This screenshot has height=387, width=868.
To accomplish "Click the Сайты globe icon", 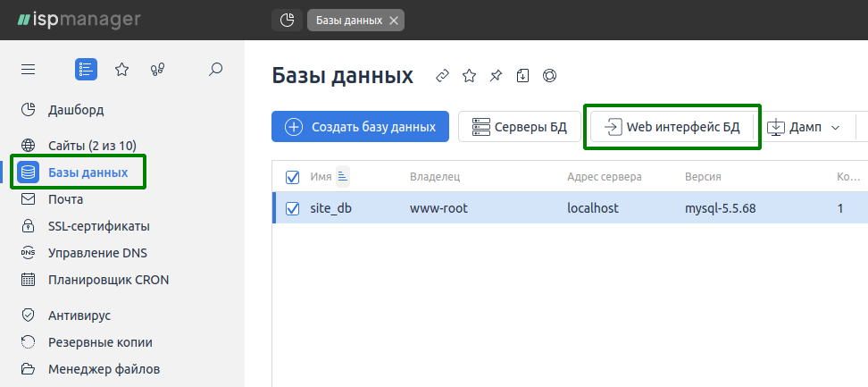I will click(x=28, y=146).
